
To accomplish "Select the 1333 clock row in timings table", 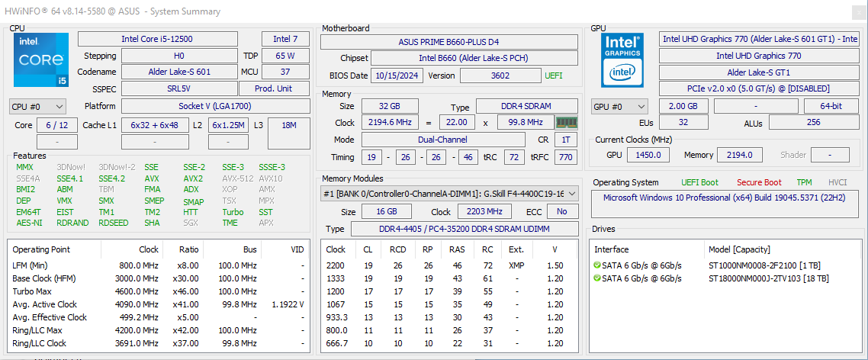I will click(x=449, y=278).
